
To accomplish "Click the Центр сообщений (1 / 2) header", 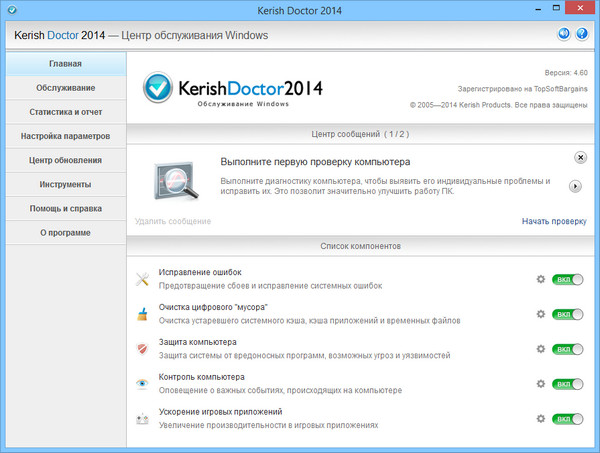I will click(360, 134).
